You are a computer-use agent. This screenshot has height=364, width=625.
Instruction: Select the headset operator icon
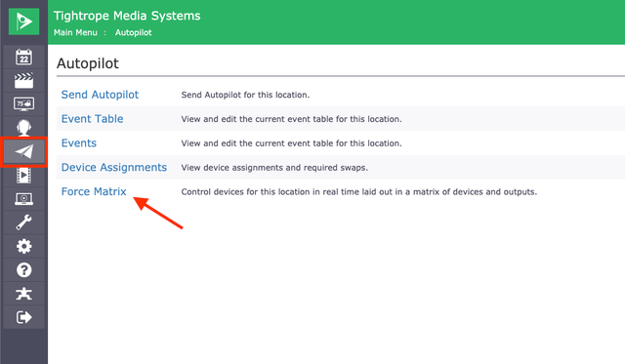click(23, 128)
